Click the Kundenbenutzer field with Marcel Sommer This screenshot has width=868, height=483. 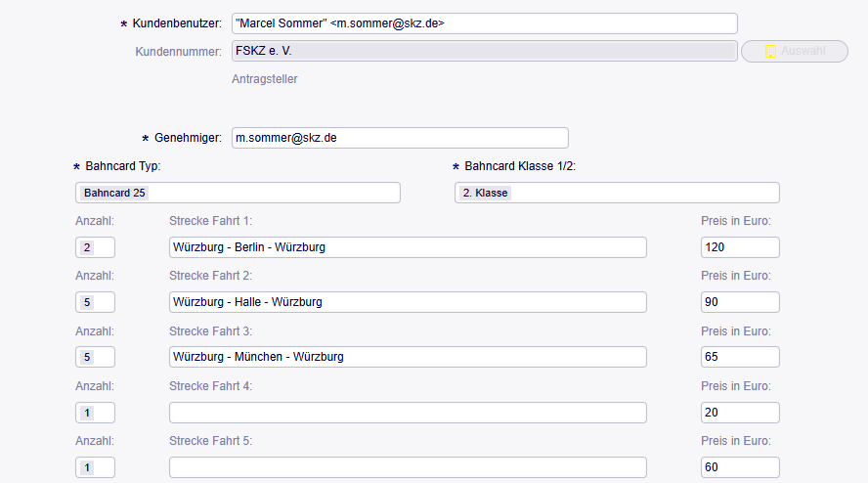(484, 23)
